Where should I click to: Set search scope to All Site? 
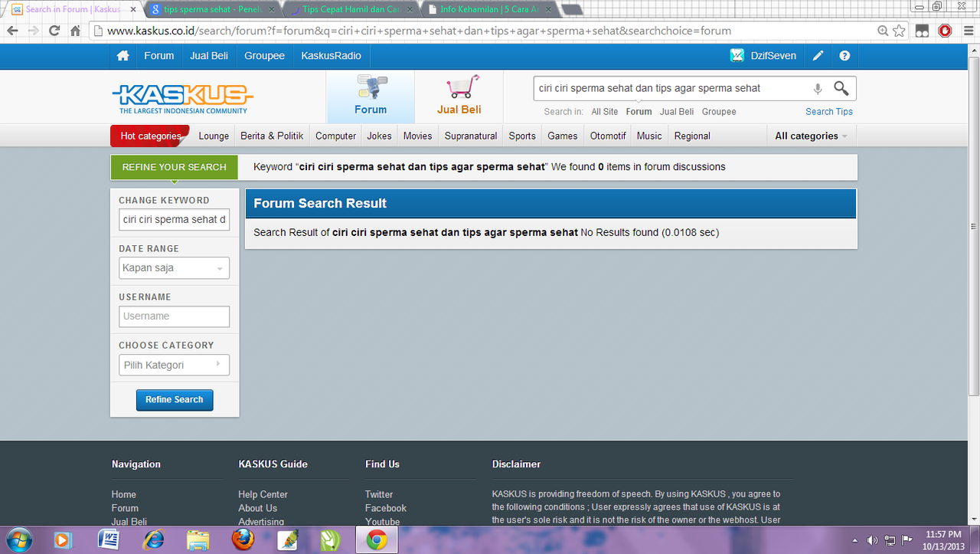pyautogui.click(x=605, y=112)
